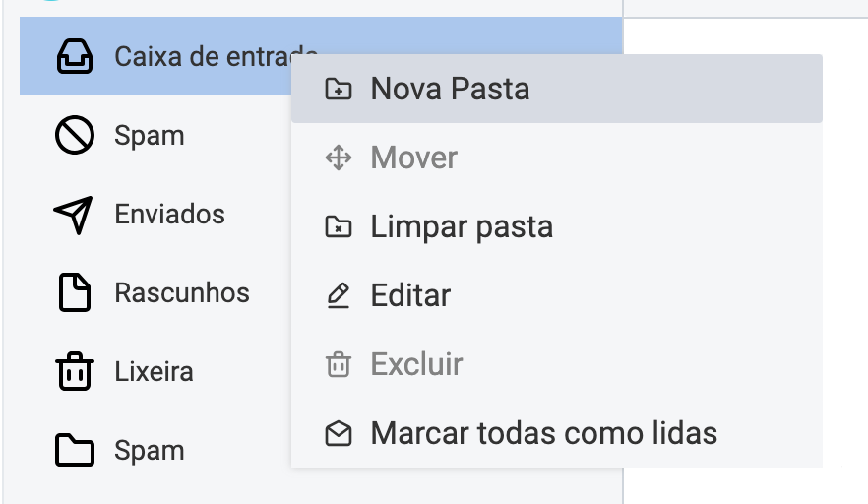Open the Rascunhos folder label
Viewport: 868px width, 504px height.
point(182,293)
